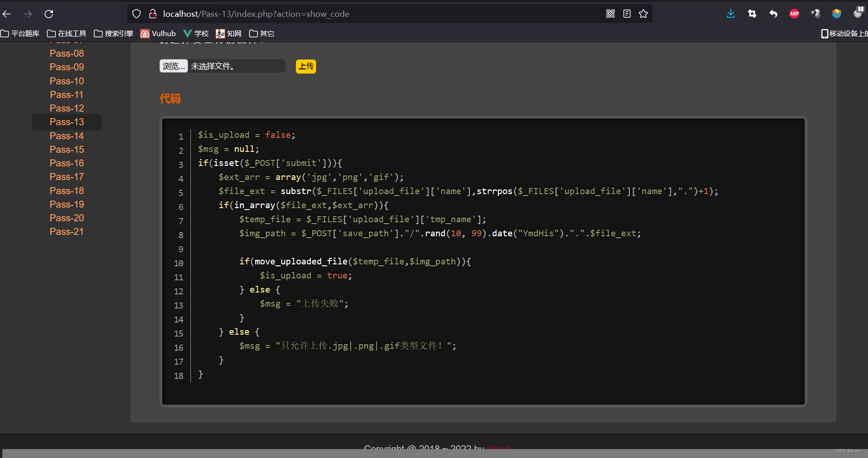
Task: Go to Pass-21 in the sidebar
Action: (x=67, y=232)
